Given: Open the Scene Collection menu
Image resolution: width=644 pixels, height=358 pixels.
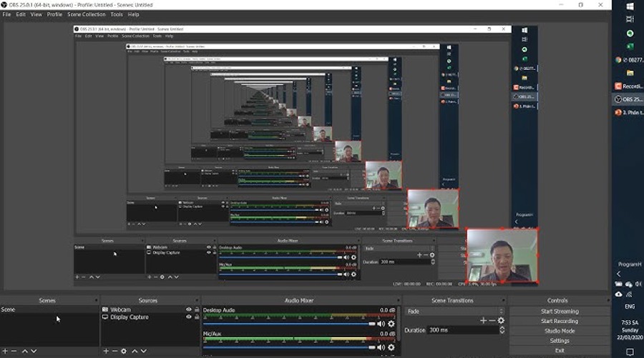Looking at the screenshot, I should [86, 14].
